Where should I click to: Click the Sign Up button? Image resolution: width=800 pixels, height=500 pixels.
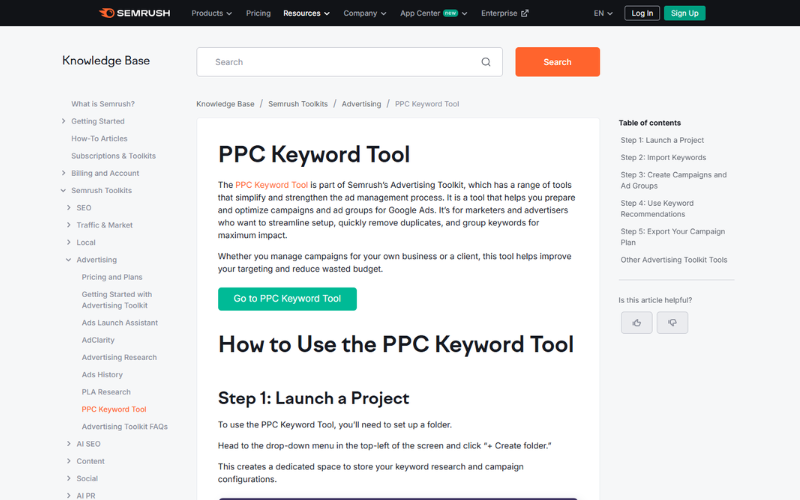684,13
